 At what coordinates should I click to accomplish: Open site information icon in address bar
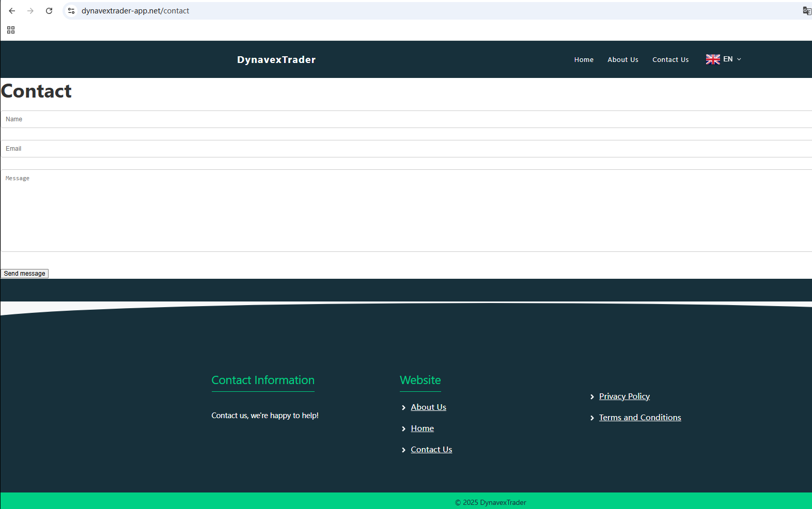coord(71,11)
